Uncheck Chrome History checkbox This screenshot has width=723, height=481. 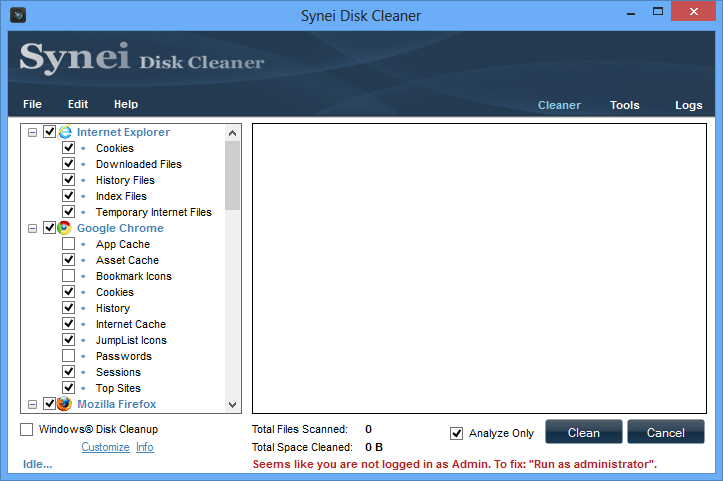(68, 308)
